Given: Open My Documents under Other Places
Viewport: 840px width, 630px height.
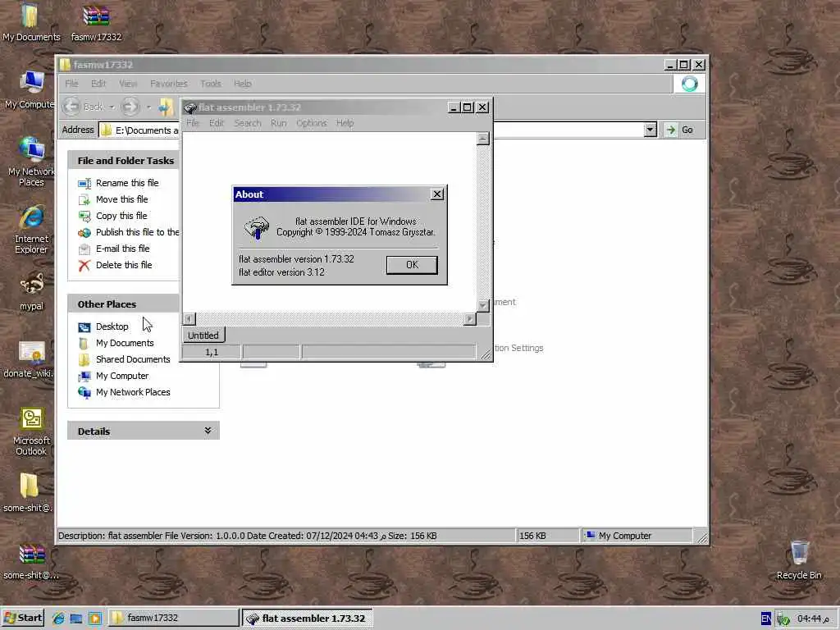Looking at the screenshot, I should (125, 343).
